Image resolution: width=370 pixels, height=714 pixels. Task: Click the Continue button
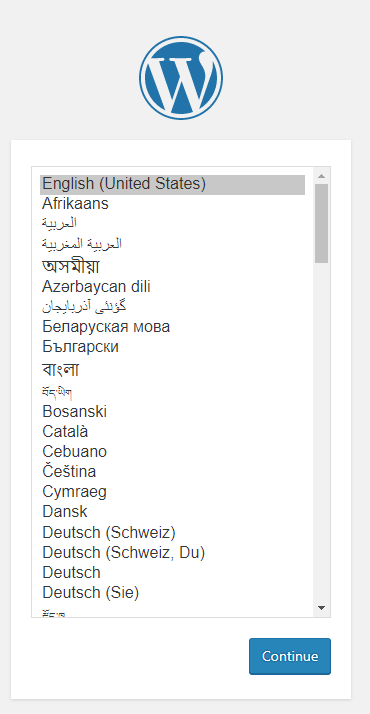pyautogui.click(x=290, y=656)
